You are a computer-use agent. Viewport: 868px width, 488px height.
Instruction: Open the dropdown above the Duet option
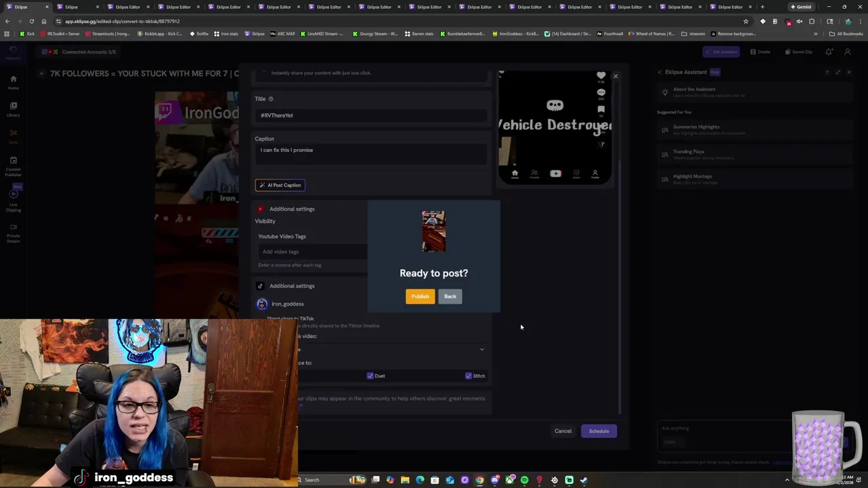click(x=391, y=350)
